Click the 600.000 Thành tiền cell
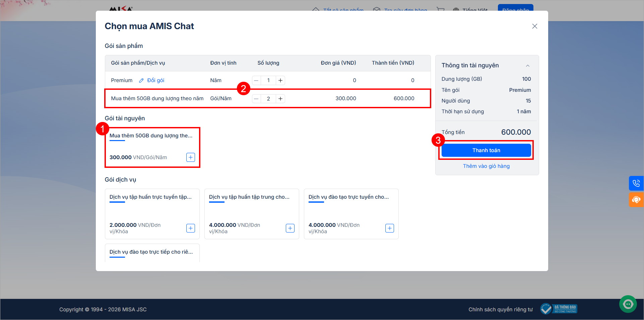This screenshot has width=644, height=320. click(404, 99)
